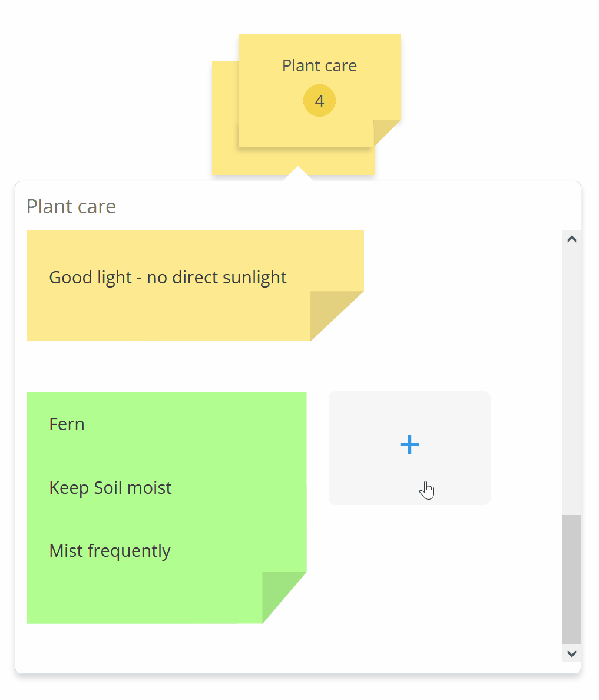Viewport: 599px width, 700px height.
Task: Open the 'Good light - no direct sunlight' note
Action: 167,277
